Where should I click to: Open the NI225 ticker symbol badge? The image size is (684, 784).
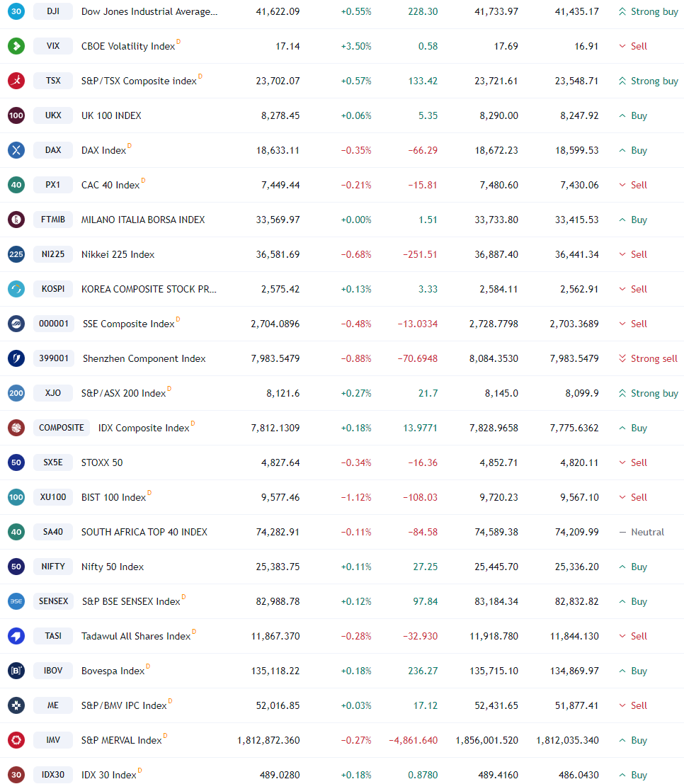(53, 254)
